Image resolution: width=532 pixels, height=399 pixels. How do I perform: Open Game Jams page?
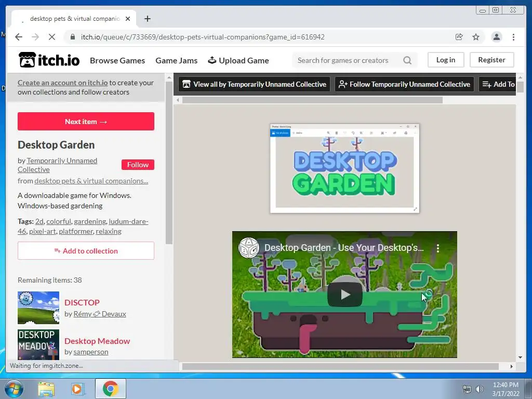177,60
